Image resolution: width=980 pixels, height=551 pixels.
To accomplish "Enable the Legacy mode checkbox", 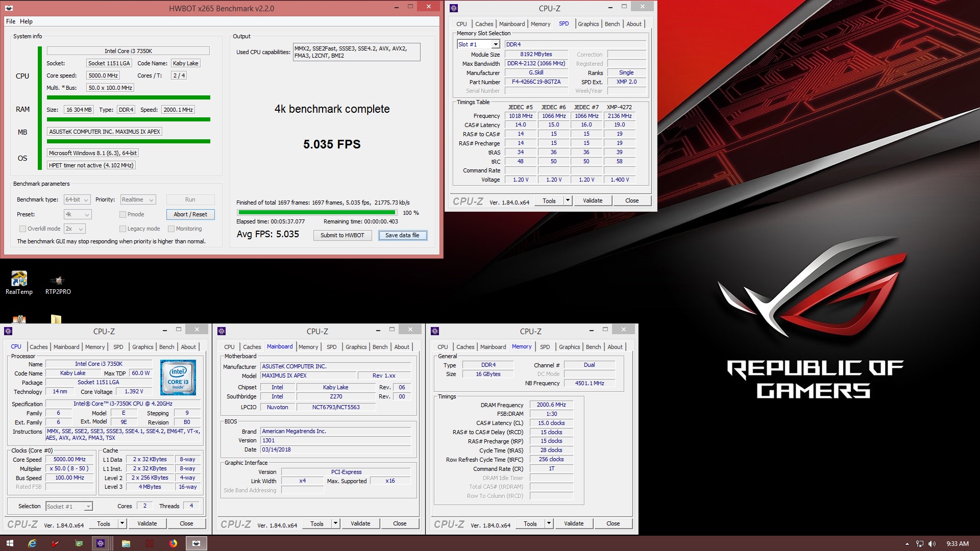I will click(122, 229).
